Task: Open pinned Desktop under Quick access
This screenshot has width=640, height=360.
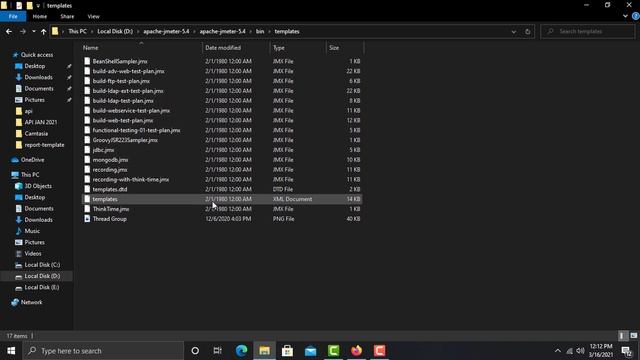Action: [35, 66]
